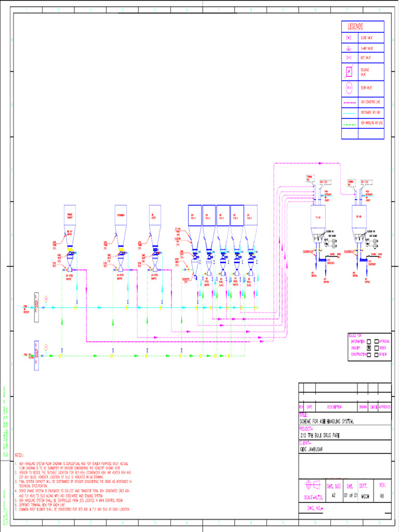Click the magenta ash conveying line sample
Image resolution: width=399 pixels, height=532 pixels.
click(350, 102)
